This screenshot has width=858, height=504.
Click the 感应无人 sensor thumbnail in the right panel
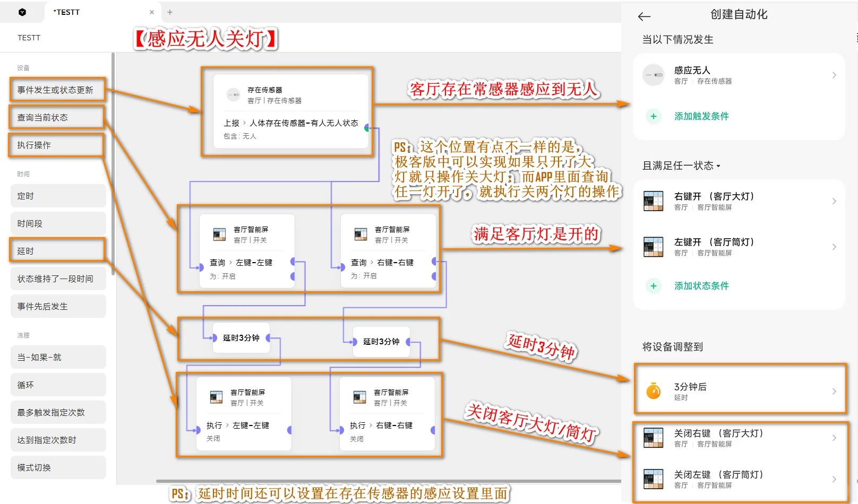[x=653, y=75]
